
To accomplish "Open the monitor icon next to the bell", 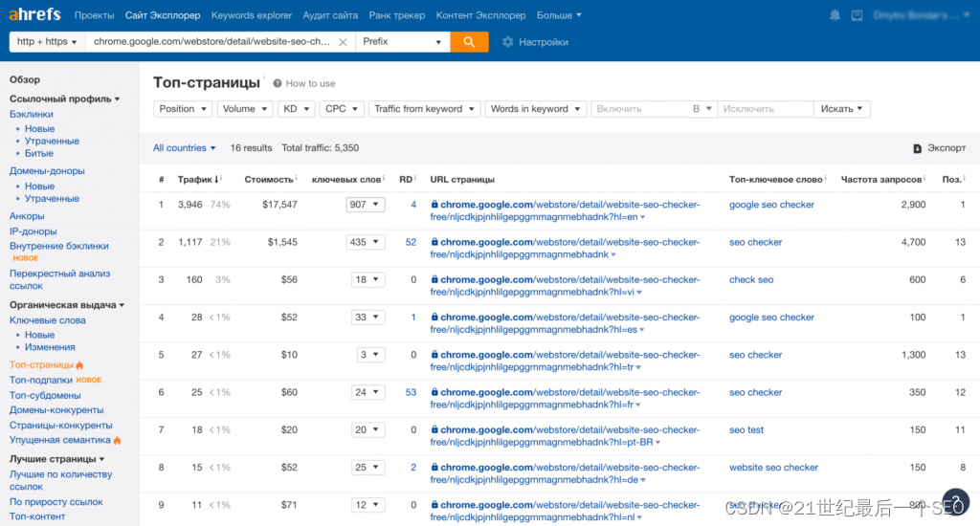I will click(x=857, y=15).
